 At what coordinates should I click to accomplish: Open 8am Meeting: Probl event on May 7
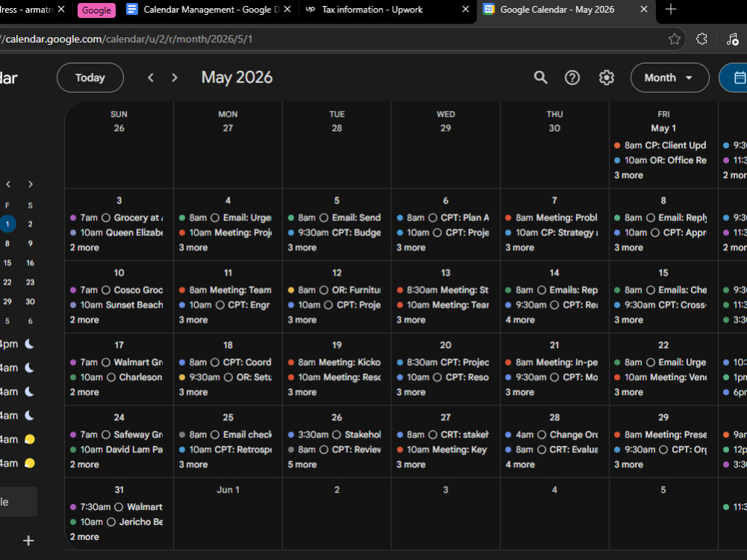point(552,217)
